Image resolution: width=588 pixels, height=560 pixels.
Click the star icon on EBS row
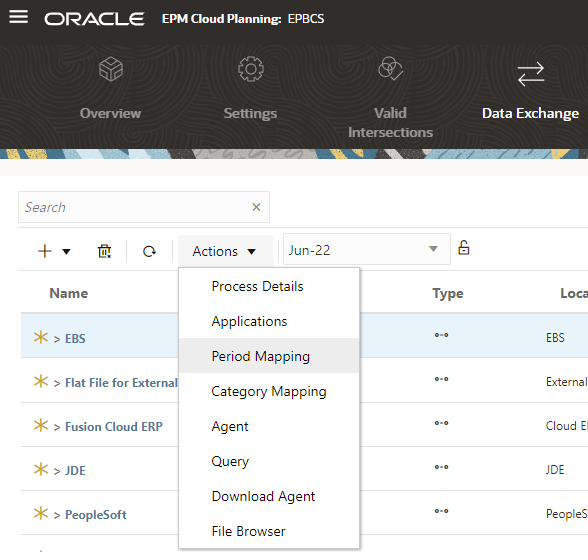(41, 337)
